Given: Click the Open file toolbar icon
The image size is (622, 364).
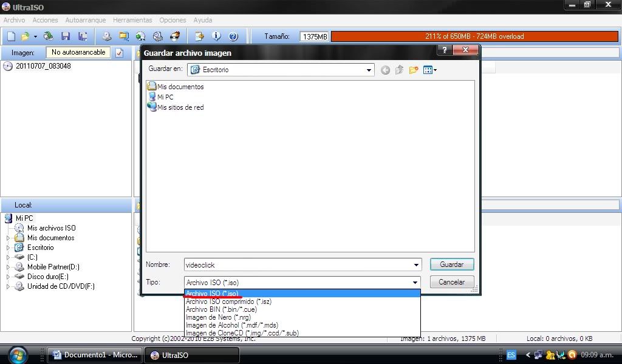Looking at the screenshot, I should (x=26, y=36).
